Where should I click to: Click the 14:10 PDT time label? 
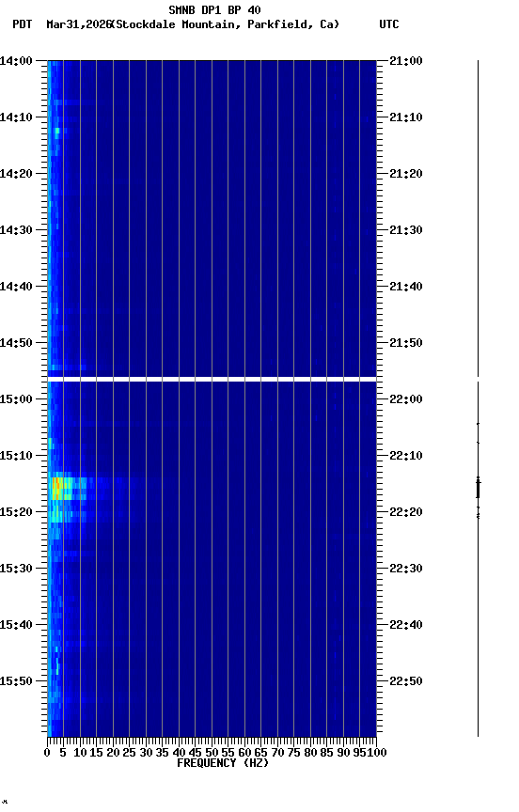tap(16, 117)
